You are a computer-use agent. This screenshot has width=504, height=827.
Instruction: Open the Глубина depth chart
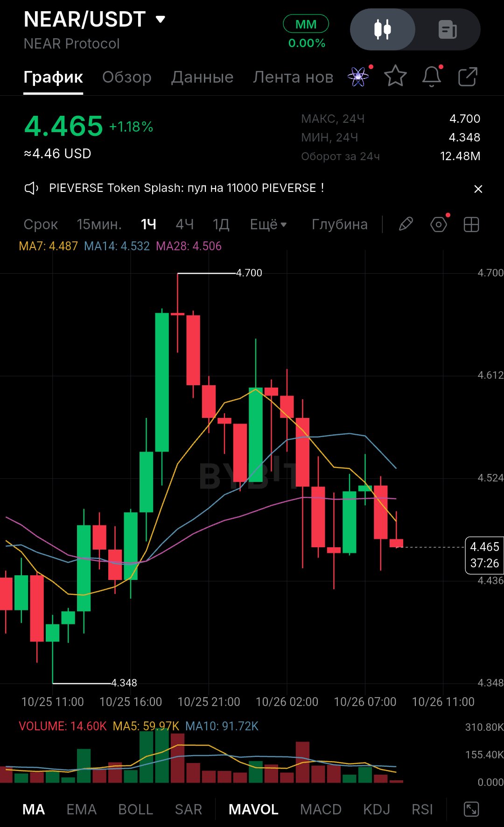point(340,225)
